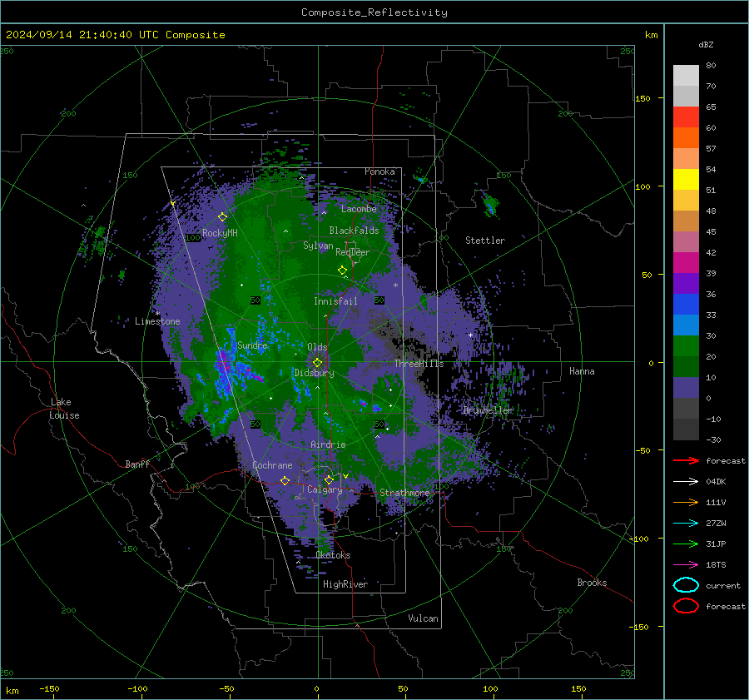Click the blue 33-36 dBZ swatch
The width and height of the screenshot is (749, 700).
686,305
